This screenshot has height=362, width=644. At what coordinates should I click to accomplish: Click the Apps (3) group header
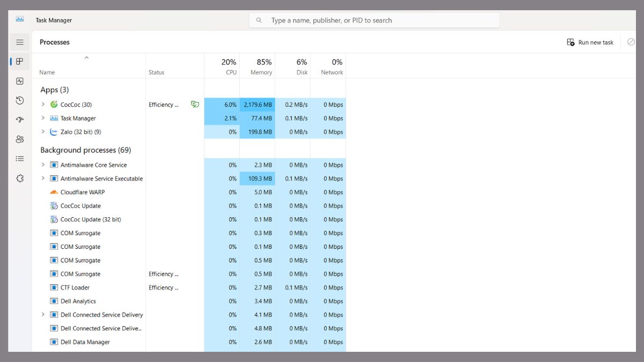(54, 90)
